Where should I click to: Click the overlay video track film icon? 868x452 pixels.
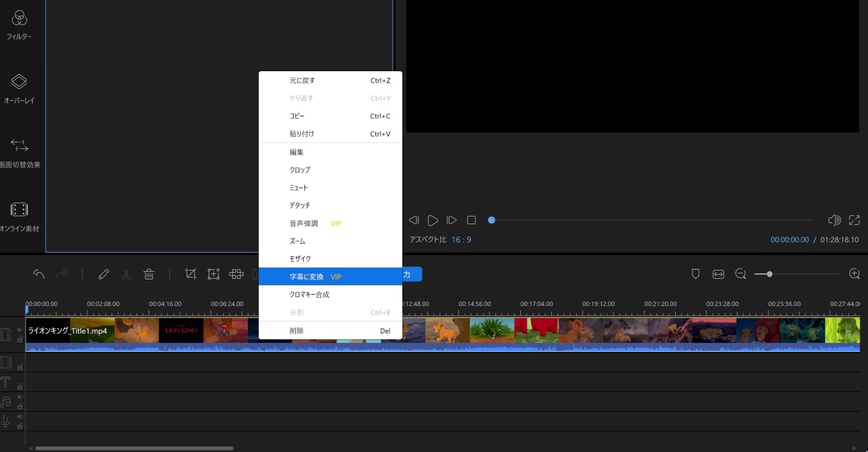[6, 362]
